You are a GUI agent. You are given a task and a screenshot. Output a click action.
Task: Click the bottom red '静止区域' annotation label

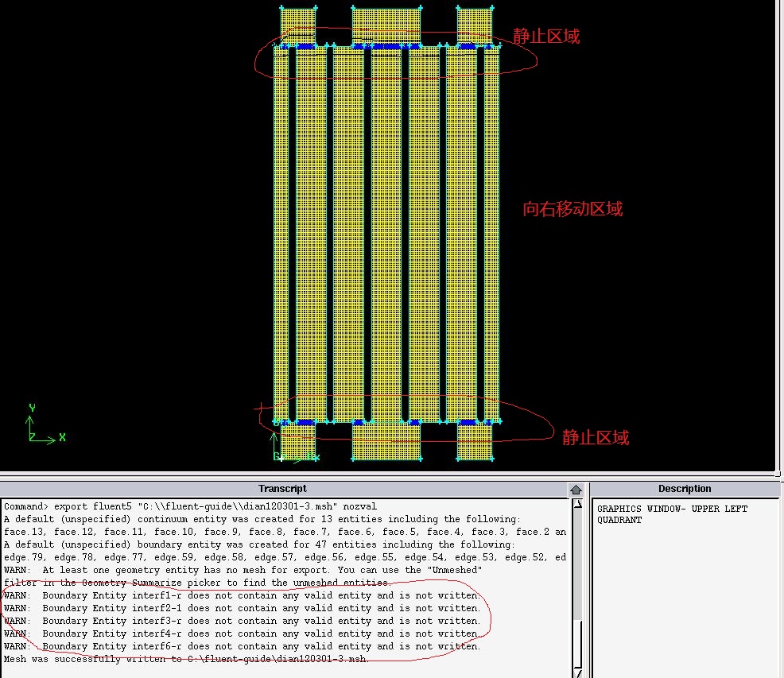[596, 437]
